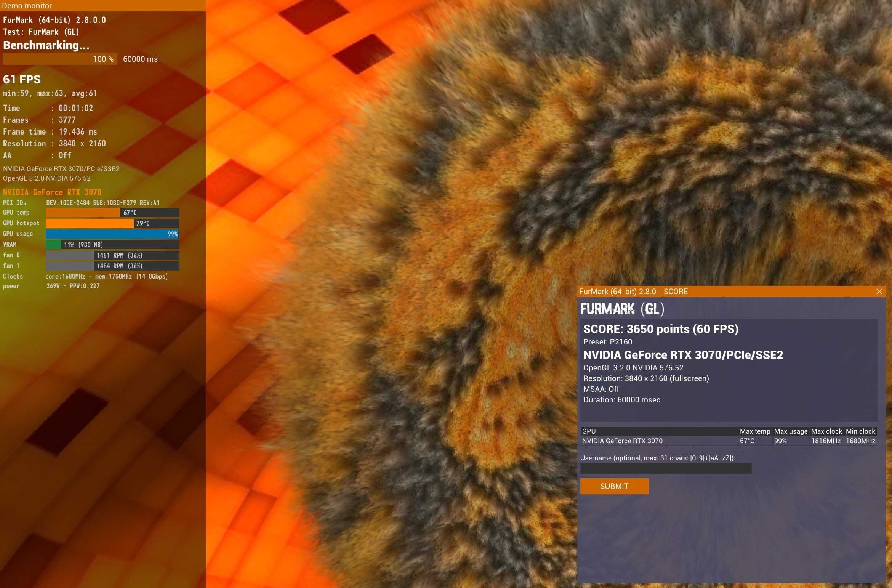Click the orange 'NVIDIA GeForce RTX 3070' heading
Viewport: 892px width, 588px height.
[x=52, y=192]
